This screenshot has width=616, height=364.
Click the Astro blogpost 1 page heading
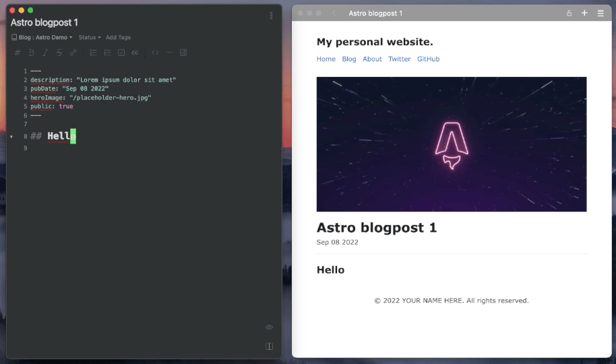[x=377, y=228]
